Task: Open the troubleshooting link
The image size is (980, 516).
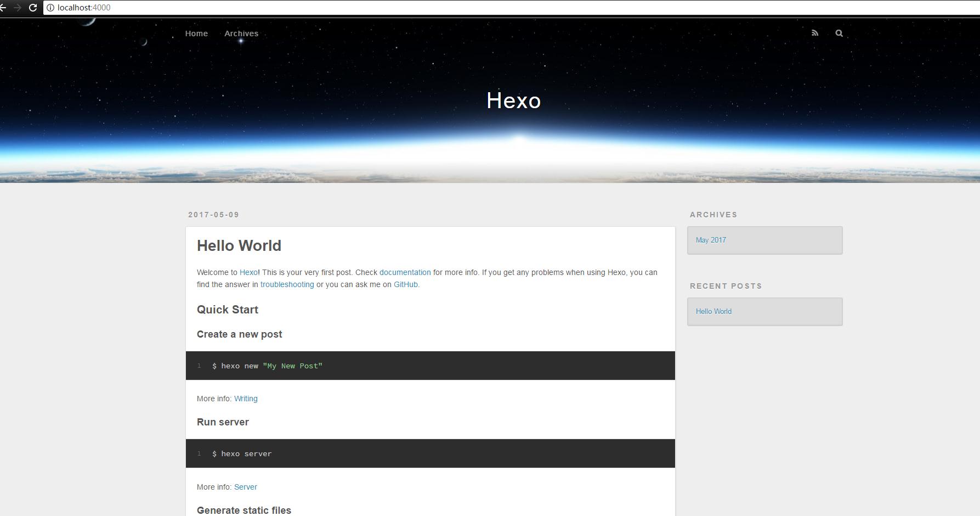Action: click(x=287, y=284)
